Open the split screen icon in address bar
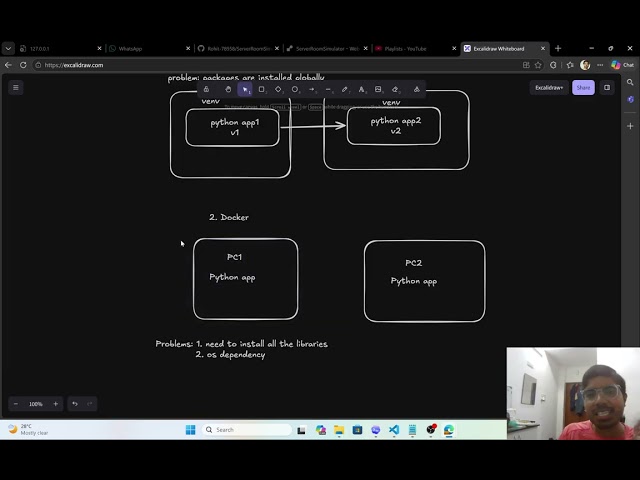640x480 pixels. 526,65
